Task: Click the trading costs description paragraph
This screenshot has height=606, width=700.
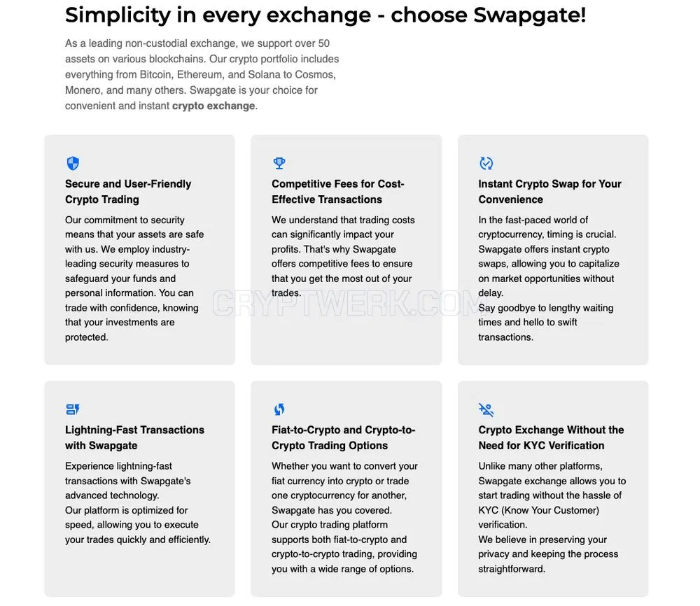Action: (343, 256)
